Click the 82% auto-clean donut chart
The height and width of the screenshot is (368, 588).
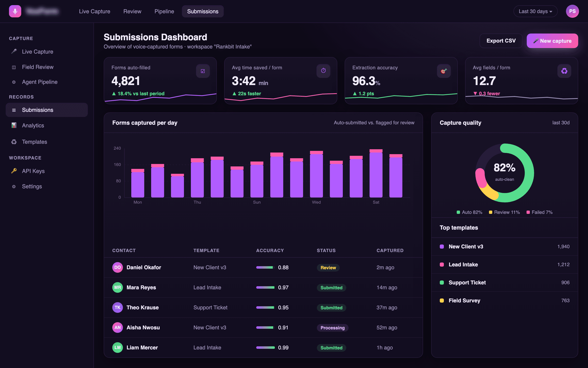[504, 173]
